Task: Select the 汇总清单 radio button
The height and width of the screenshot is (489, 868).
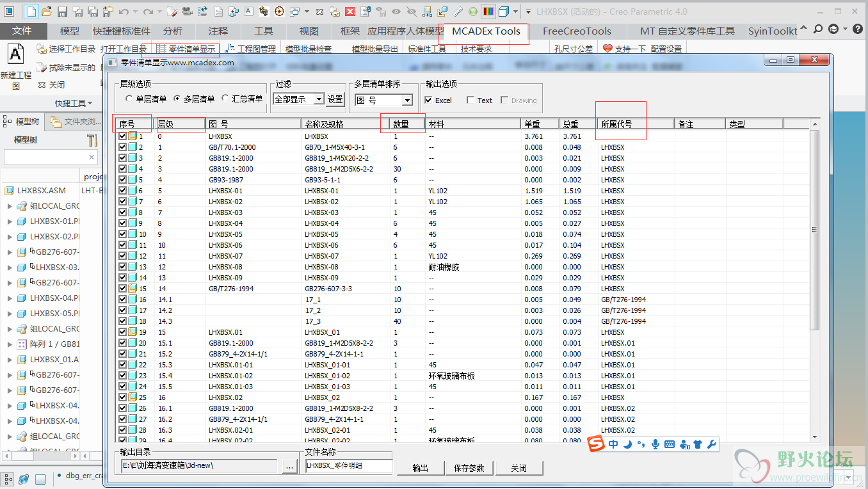Action: point(225,99)
